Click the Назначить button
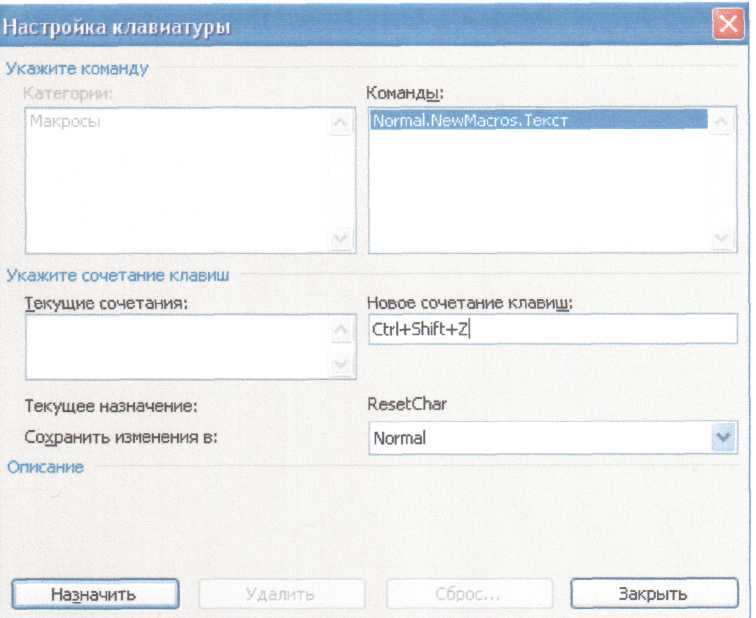The image size is (756, 618). point(95,594)
